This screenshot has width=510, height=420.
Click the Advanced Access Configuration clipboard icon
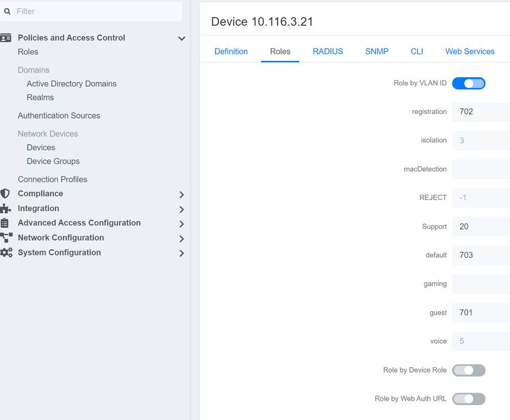point(5,223)
